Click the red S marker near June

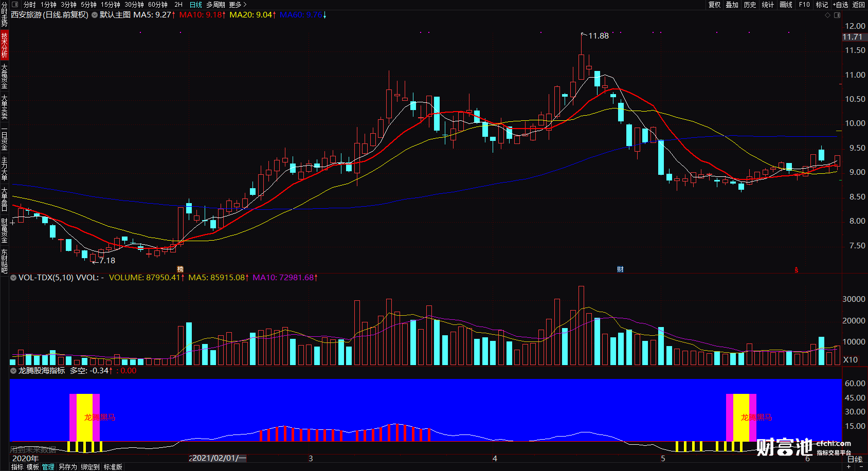(796, 269)
